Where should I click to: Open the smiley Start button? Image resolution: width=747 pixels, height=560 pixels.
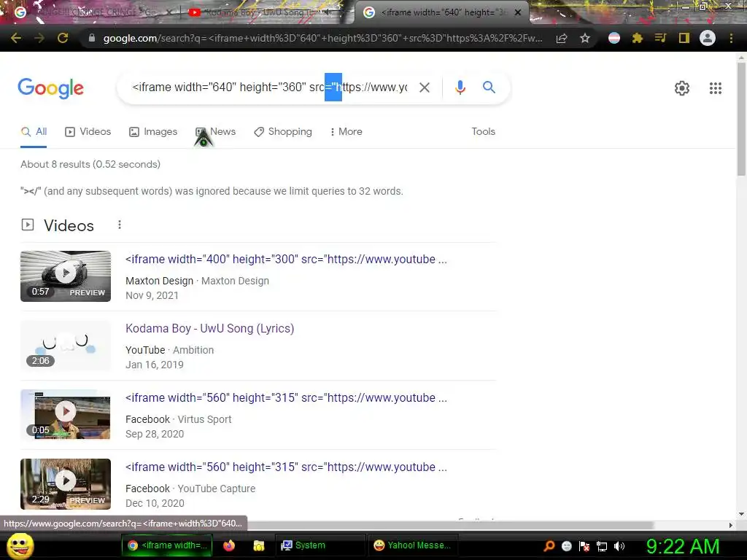pyautogui.click(x=20, y=545)
